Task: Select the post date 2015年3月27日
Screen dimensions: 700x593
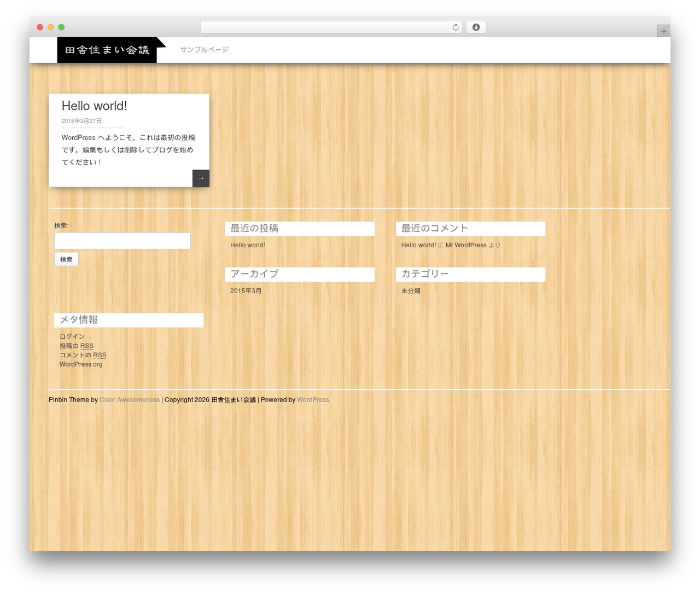Action: pyautogui.click(x=81, y=121)
